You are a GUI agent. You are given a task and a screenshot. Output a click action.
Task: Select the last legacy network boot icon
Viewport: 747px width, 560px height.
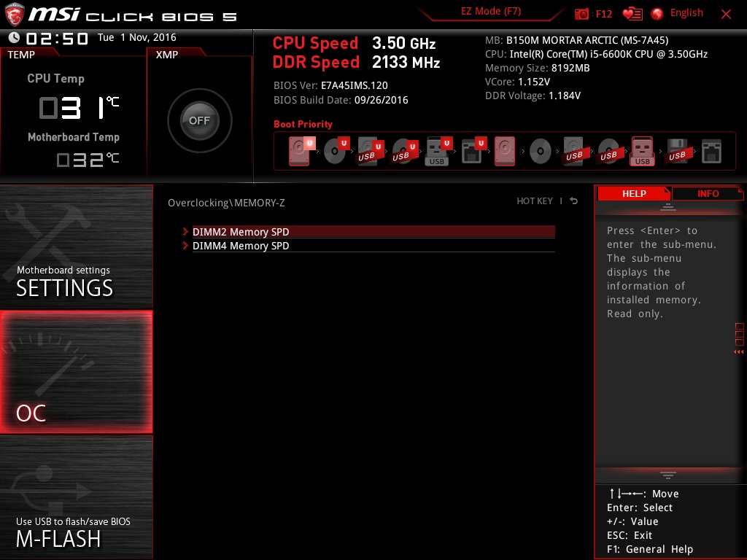coord(711,151)
